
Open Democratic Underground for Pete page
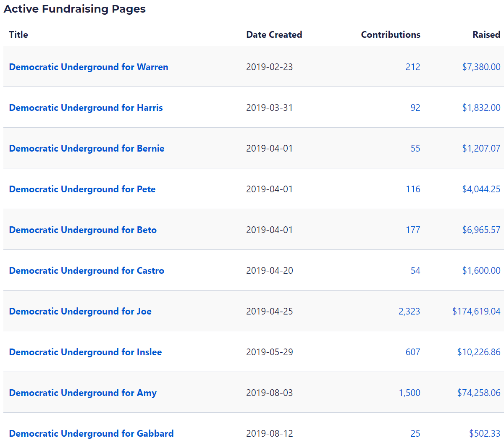click(82, 189)
